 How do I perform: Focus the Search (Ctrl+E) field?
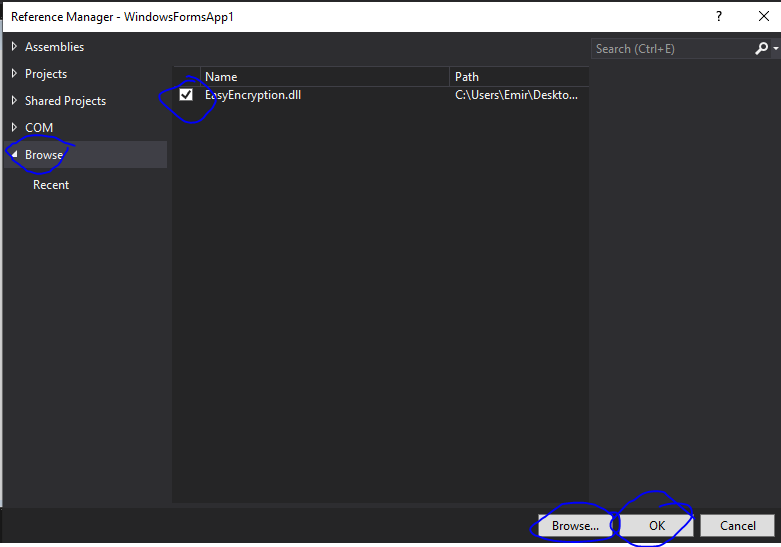tap(672, 49)
